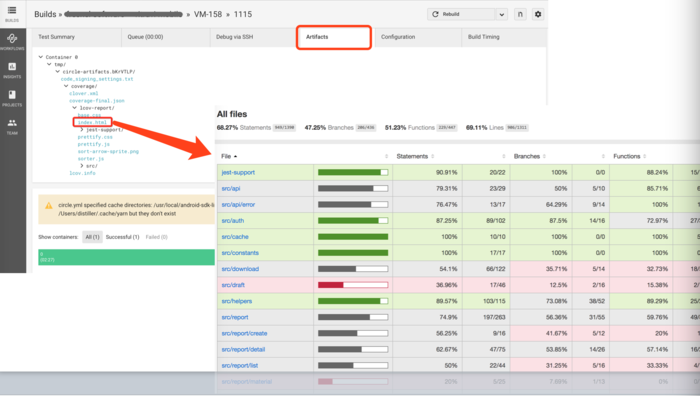
Task: Open sorter.js artifact
Action: [91, 159]
